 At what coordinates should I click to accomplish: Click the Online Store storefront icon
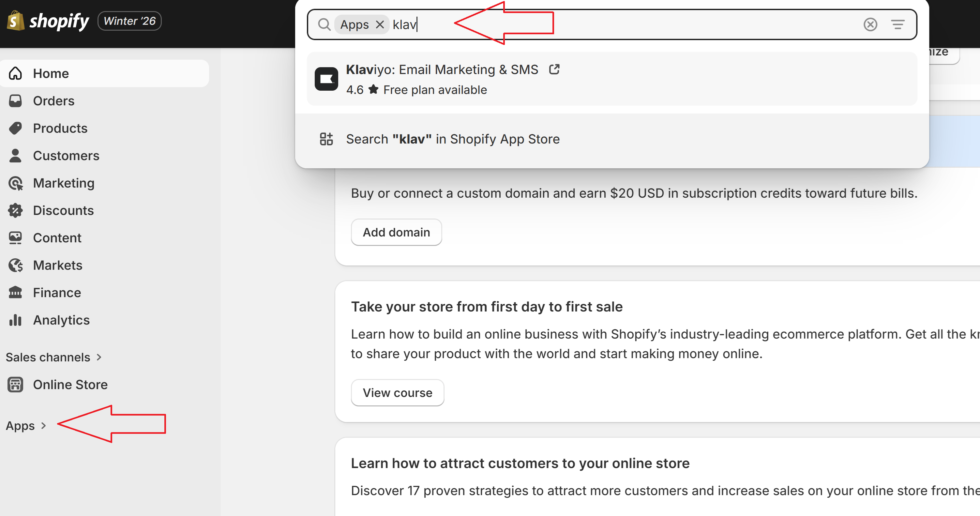pyautogui.click(x=15, y=385)
